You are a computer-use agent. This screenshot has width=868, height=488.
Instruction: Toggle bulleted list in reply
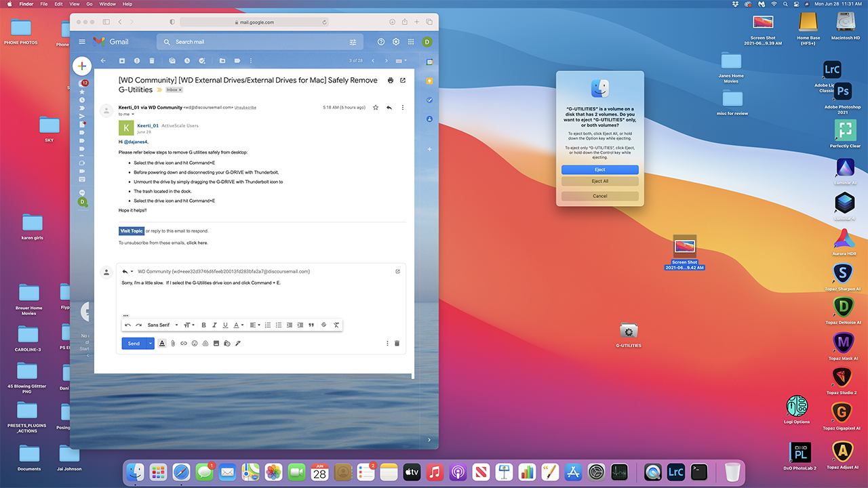point(279,325)
